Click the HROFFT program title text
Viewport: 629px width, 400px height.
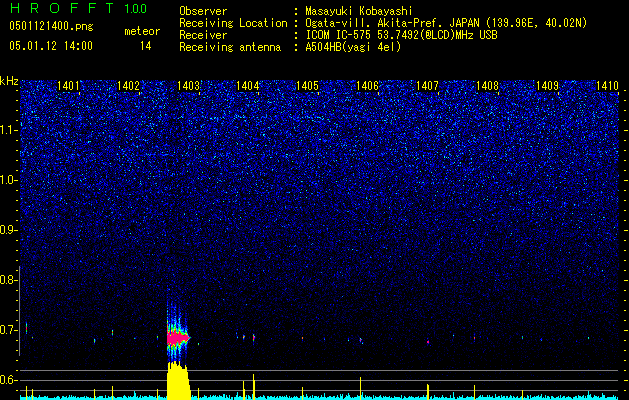[63, 8]
